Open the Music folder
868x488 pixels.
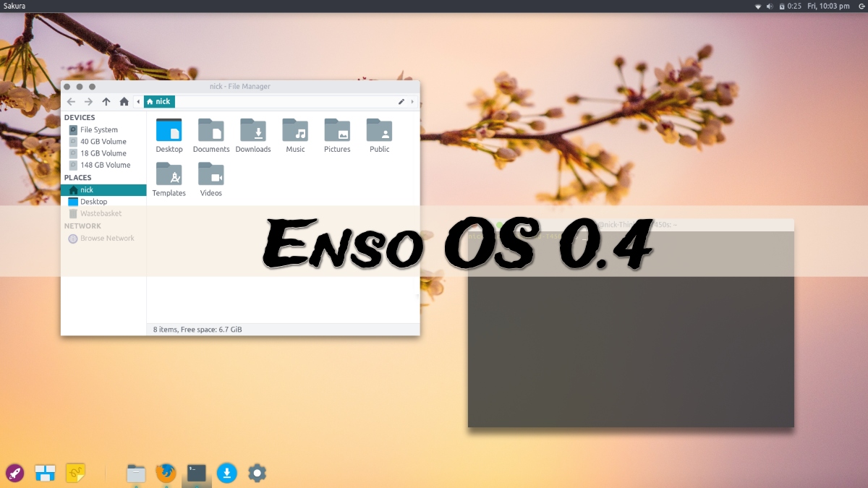(x=295, y=135)
